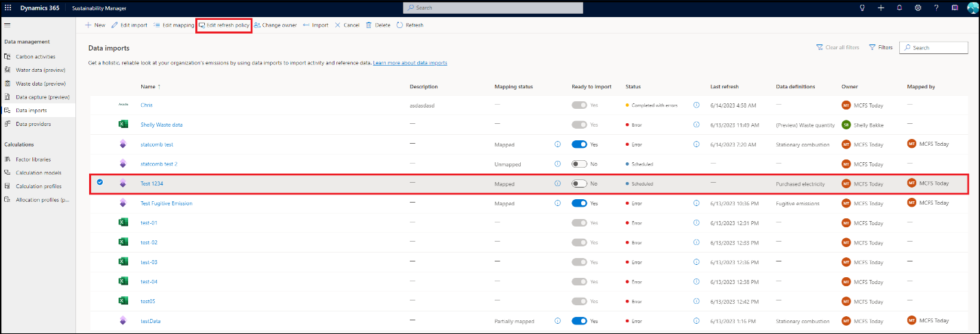Sort by Last refresh column header
Image resolution: width=980 pixels, height=334 pixels.
coord(724,87)
